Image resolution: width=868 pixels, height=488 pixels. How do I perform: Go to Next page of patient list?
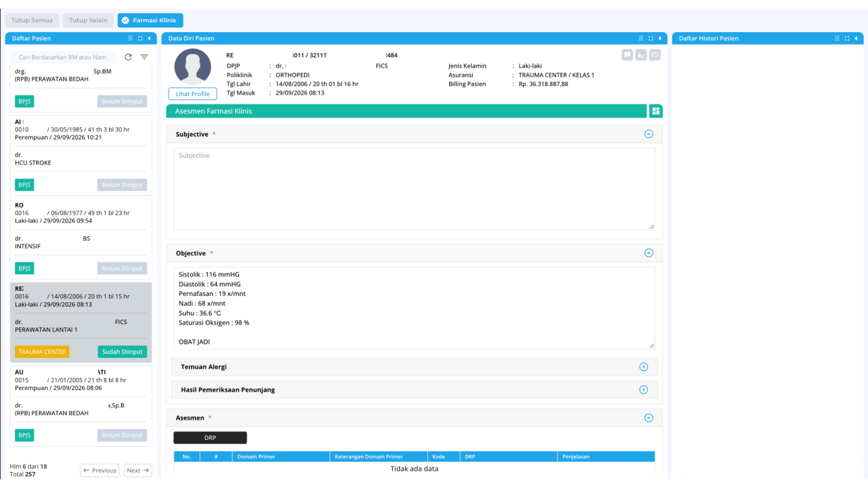tap(138, 471)
